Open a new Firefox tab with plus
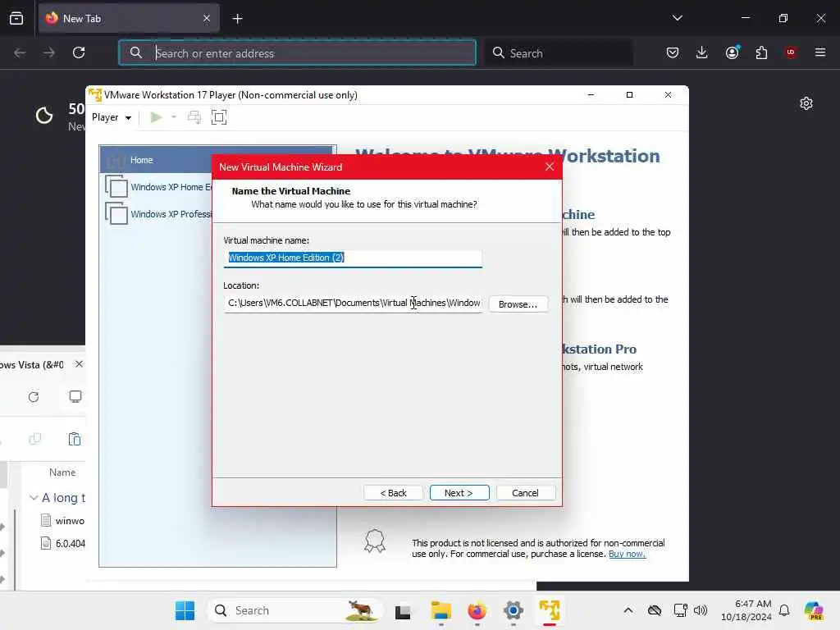This screenshot has height=630, width=840. (x=238, y=19)
